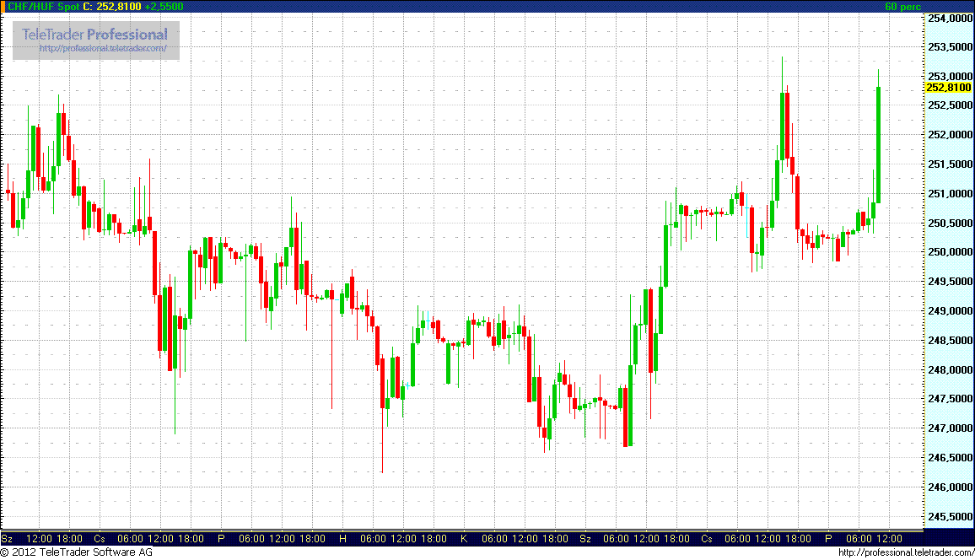This screenshot has width=975, height=560.
Task: Select the 246,0000 price axis label
Action: [950, 487]
